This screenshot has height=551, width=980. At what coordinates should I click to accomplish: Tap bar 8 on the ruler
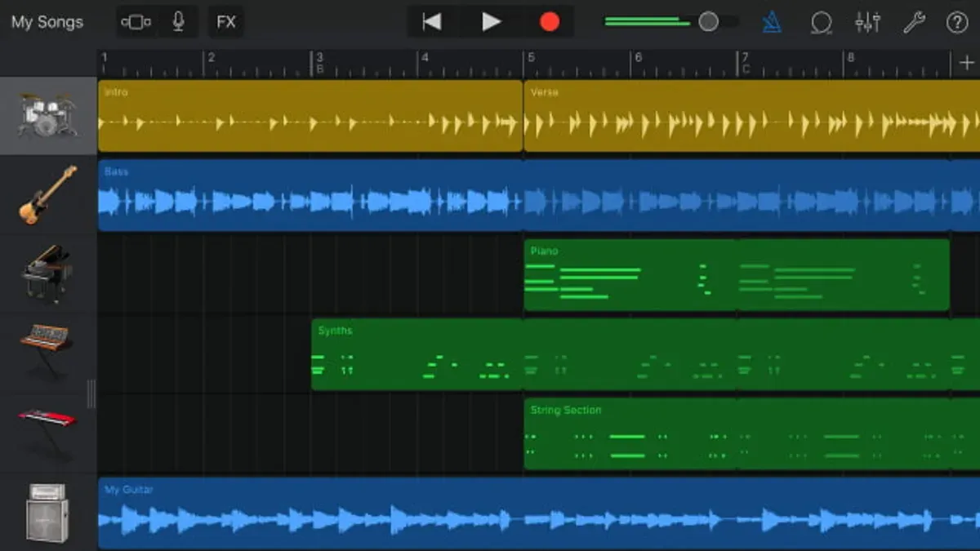pyautogui.click(x=850, y=58)
